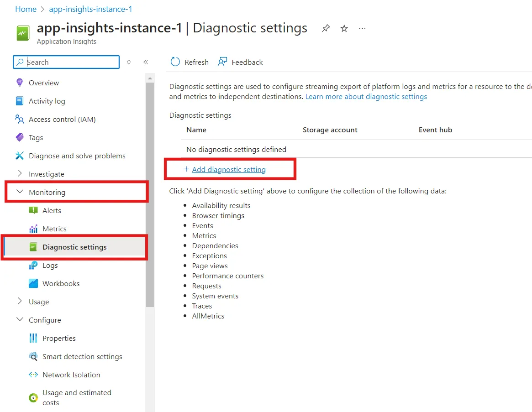
Task: Click the Metrics chart icon
Action: pos(33,229)
